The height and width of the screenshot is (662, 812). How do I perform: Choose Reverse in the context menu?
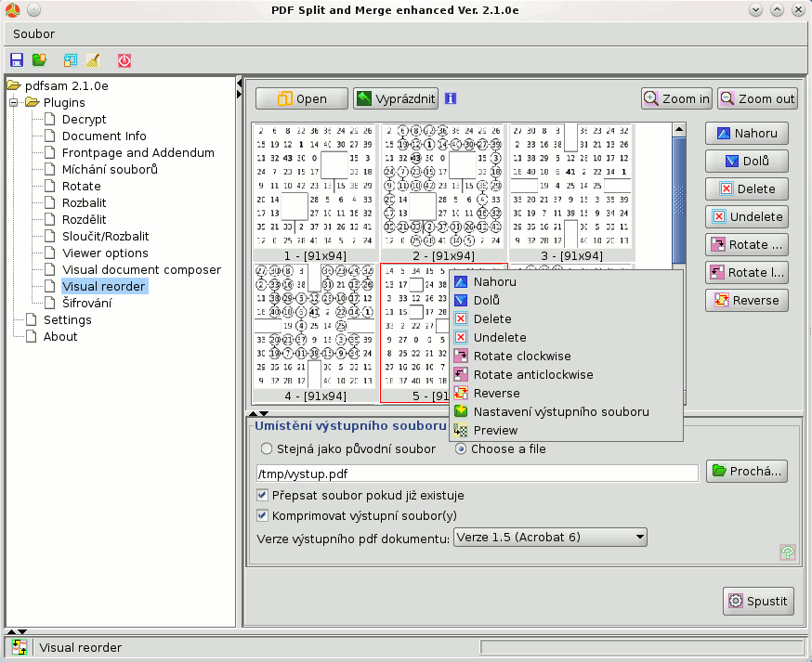pyautogui.click(x=566, y=394)
